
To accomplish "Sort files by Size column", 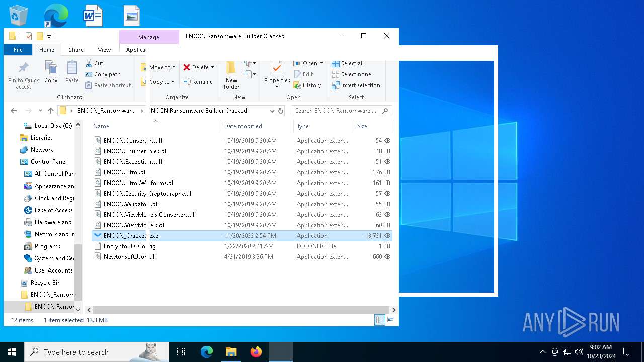I will 362,126.
